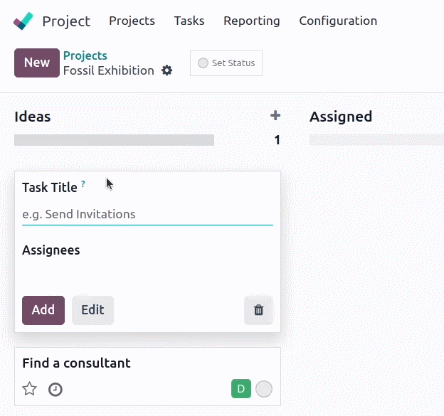Click Task Title help question mark

(x=83, y=183)
